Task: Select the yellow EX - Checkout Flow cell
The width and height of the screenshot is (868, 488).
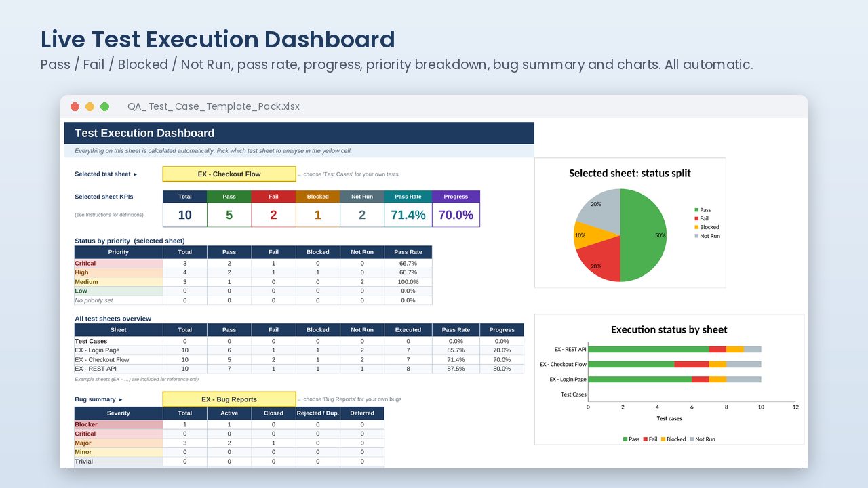Action: pyautogui.click(x=229, y=174)
